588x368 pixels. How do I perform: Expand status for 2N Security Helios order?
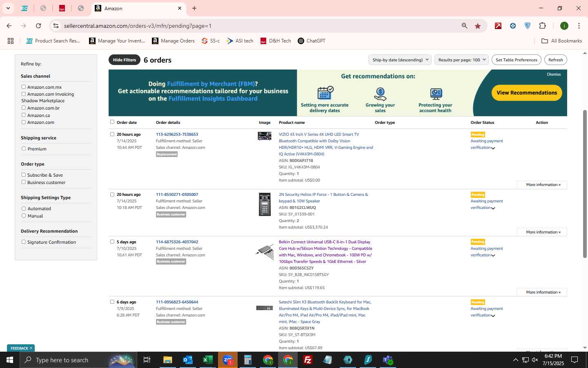pyautogui.click(x=493, y=208)
